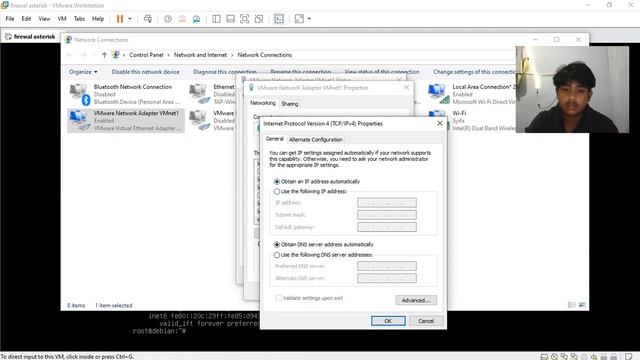640x360 pixels.
Task: Click the CD/DVD drive status bar icon
Action: tap(554, 357)
